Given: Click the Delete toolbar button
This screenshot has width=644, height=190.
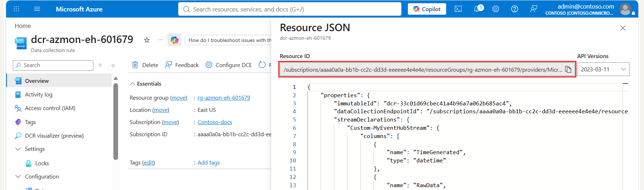Looking at the screenshot, I should coord(145,65).
